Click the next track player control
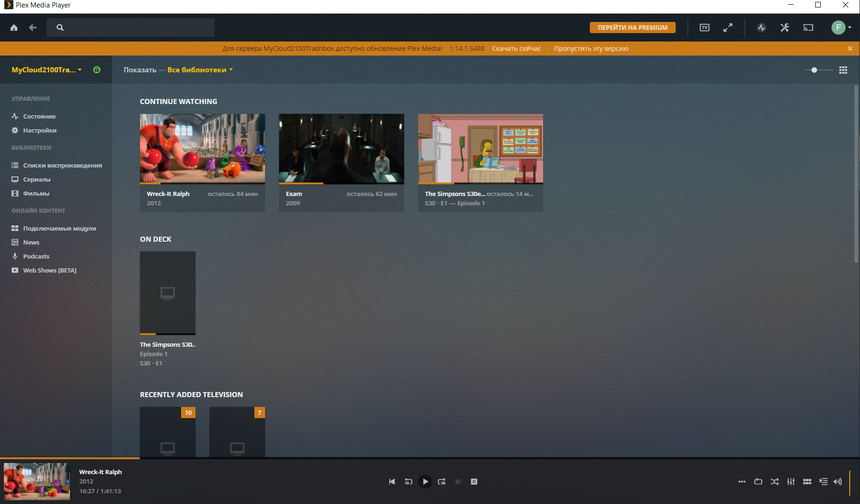This screenshot has width=860, height=504. click(x=458, y=482)
